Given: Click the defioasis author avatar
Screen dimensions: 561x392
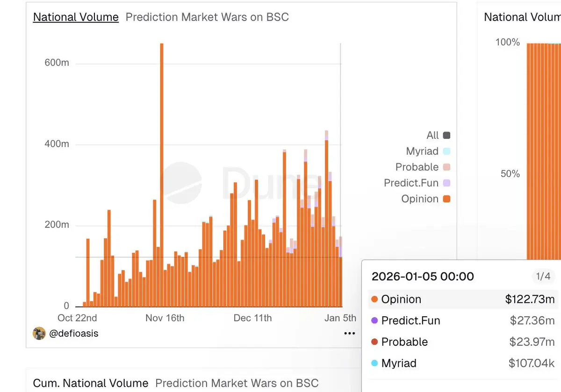Looking at the screenshot, I should pyautogui.click(x=39, y=333).
